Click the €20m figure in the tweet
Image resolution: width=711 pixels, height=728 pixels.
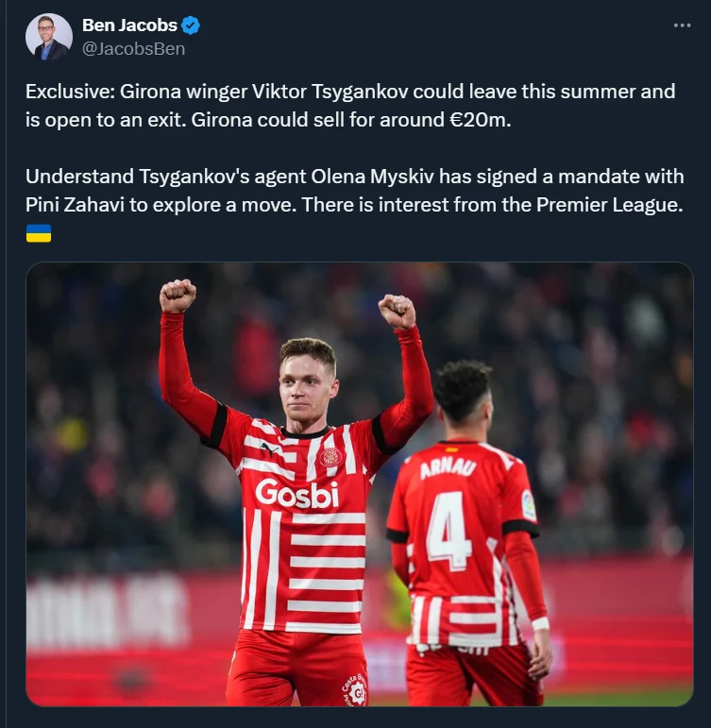pos(481,120)
